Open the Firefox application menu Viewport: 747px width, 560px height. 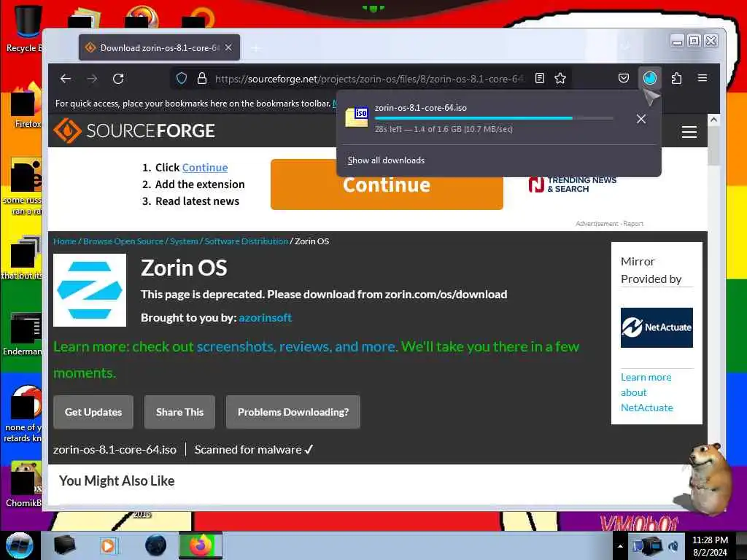(703, 78)
